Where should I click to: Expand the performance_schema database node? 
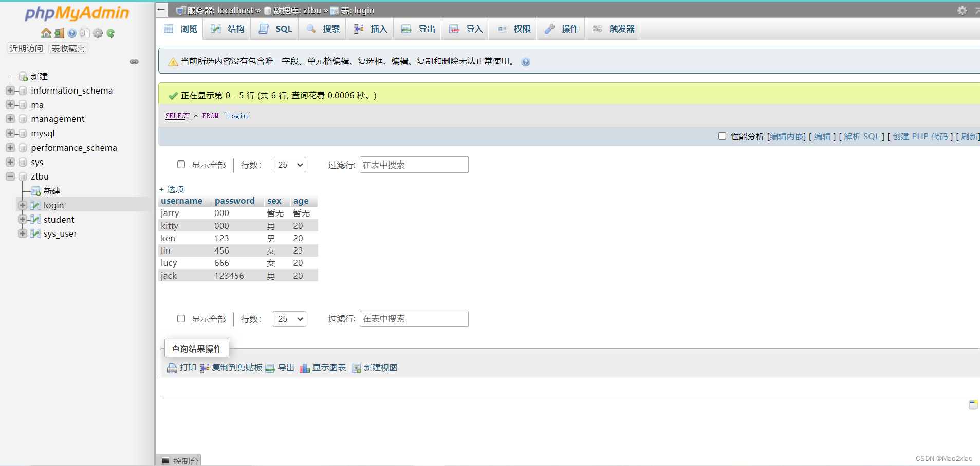[10, 148]
